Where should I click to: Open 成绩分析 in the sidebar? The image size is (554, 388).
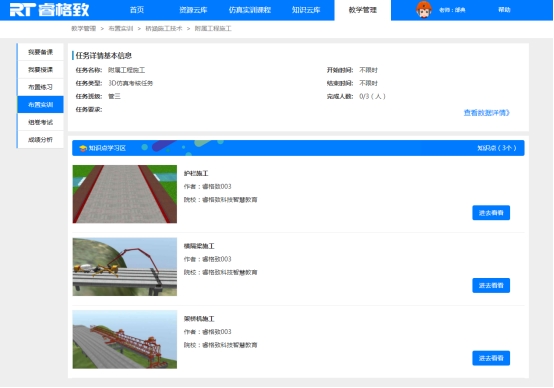point(40,140)
